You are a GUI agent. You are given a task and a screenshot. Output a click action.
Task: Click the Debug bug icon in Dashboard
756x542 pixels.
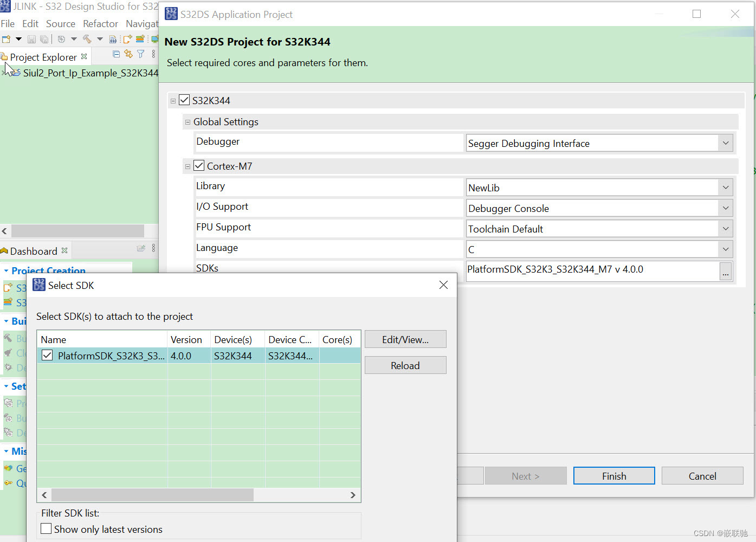coord(8,367)
